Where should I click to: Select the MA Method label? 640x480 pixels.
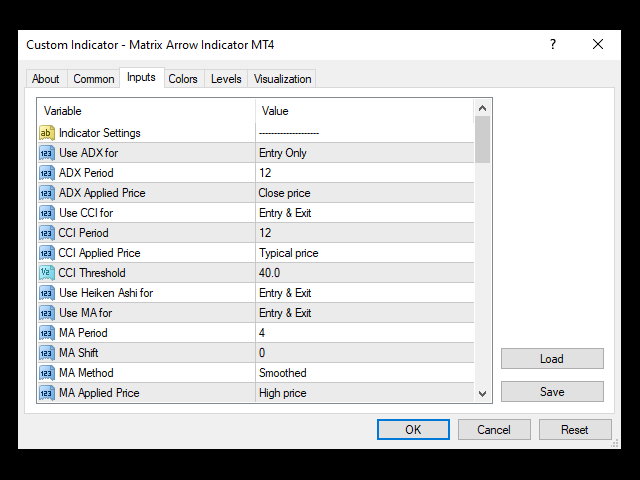point(86,373)
